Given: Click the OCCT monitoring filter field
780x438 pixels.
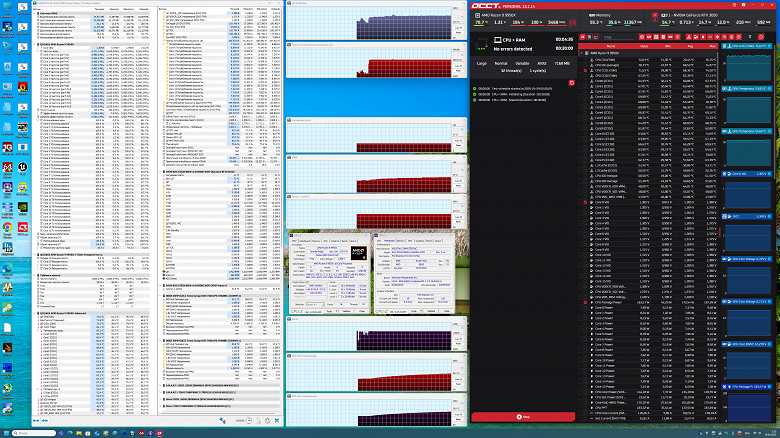Looking at the screenshot, I should click(619, 37).
